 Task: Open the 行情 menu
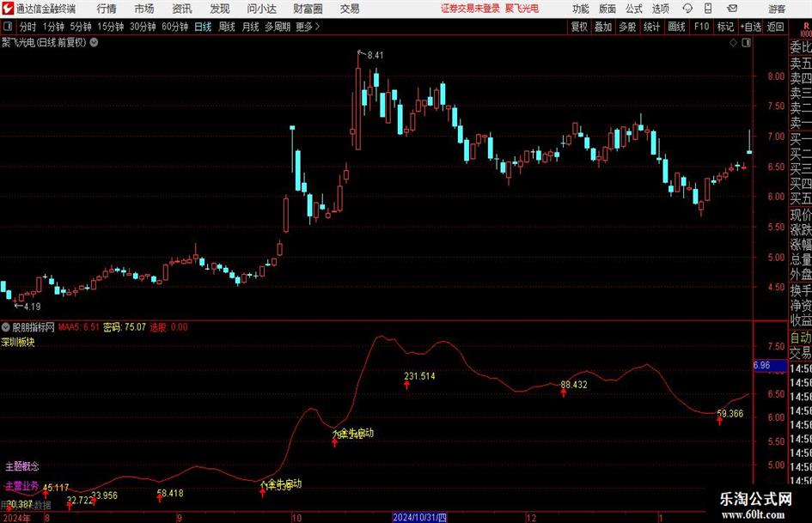click(107, 9)
